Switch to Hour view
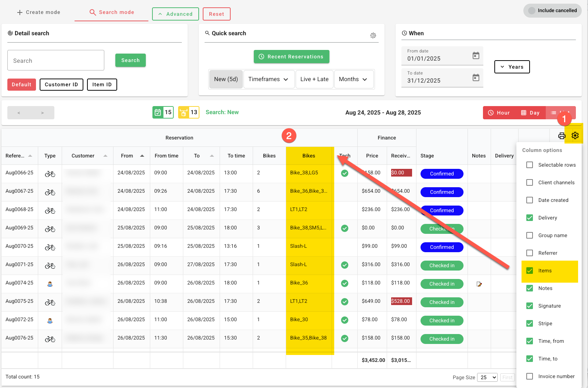The height and width of the screenshot is (388, 588). coord(499,113)
